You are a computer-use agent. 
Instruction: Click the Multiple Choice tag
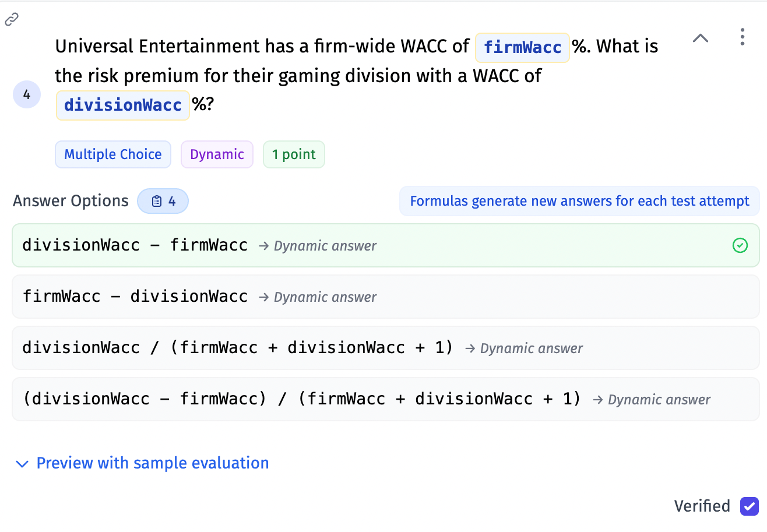[113, 154]
